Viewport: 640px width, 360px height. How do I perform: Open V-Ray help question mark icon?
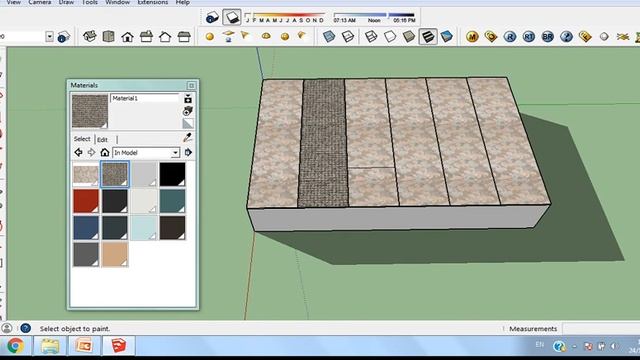(x=566, y=37)
